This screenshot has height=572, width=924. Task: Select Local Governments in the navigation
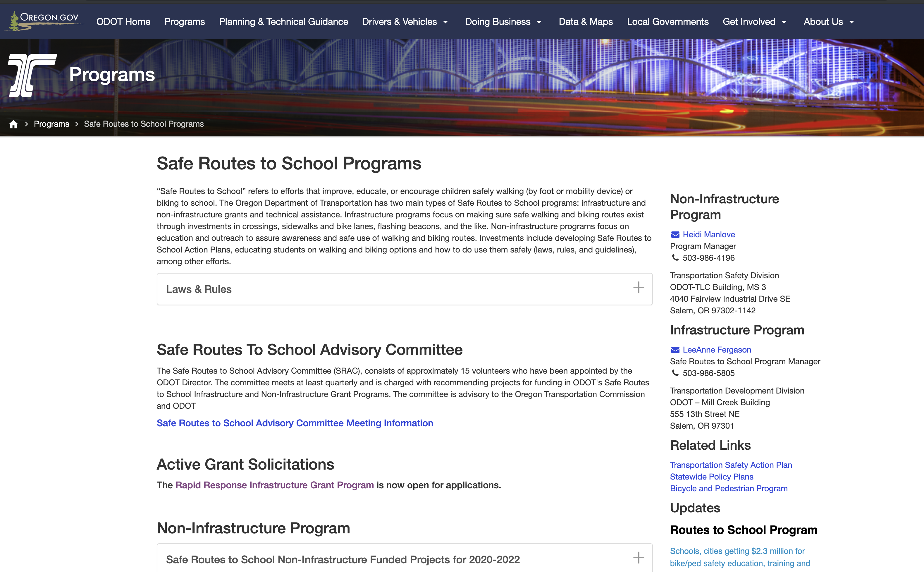click(x=667, y=22)
